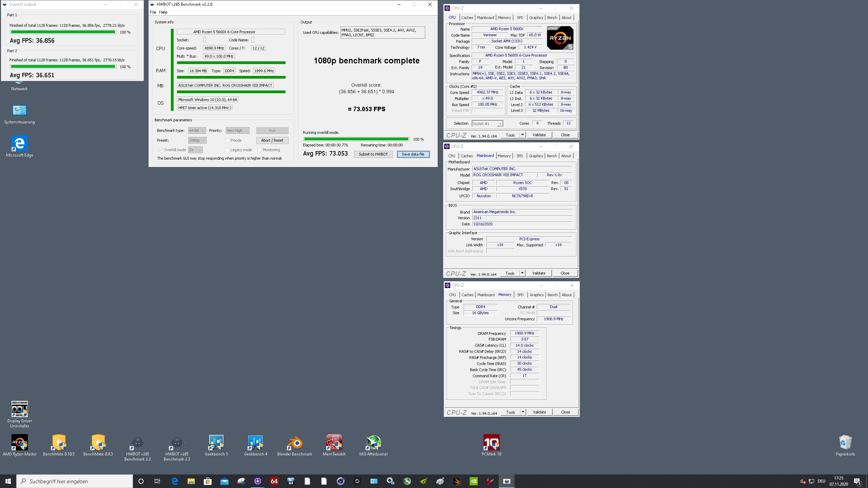868x488 pixels.
Task: Click the Save data file button
Action: (x=413, y=154)
